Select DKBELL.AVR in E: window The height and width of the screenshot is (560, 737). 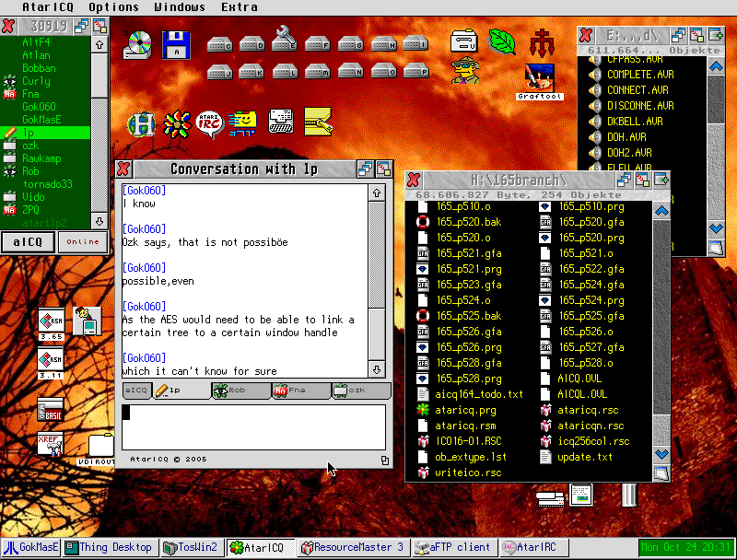(x=626, y=122)
